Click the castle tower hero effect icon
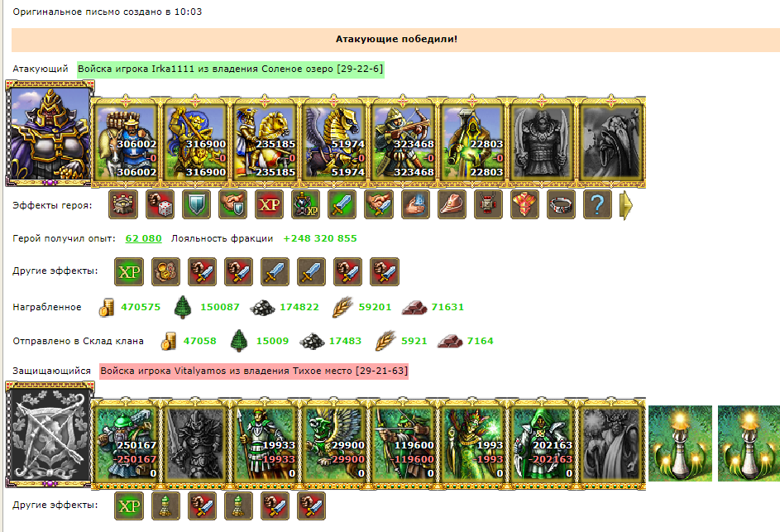This screenshot has height=532, width=780. click(x=123, y=204)
